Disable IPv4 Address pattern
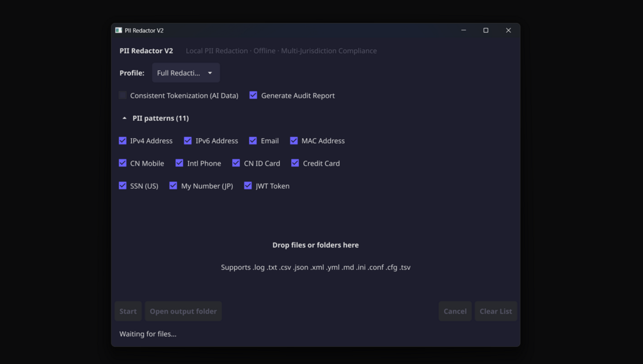Screen dimensions: 643x364 coord(123,141)
